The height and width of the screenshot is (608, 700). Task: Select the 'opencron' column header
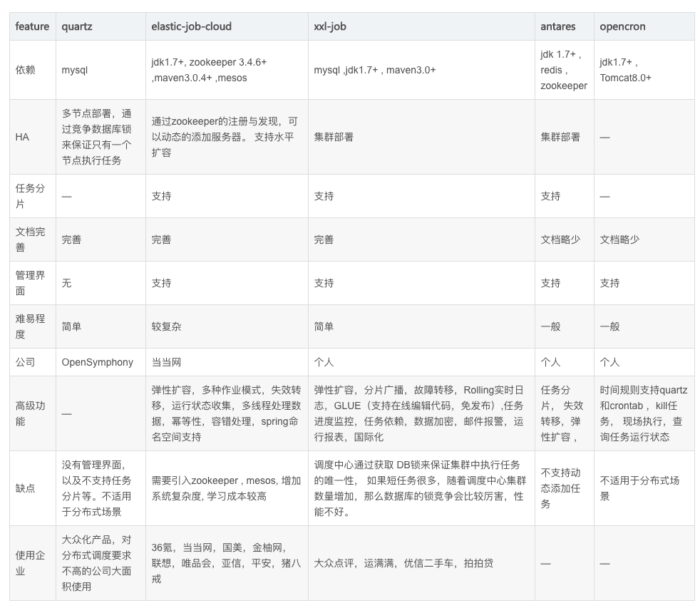point(644,26)
